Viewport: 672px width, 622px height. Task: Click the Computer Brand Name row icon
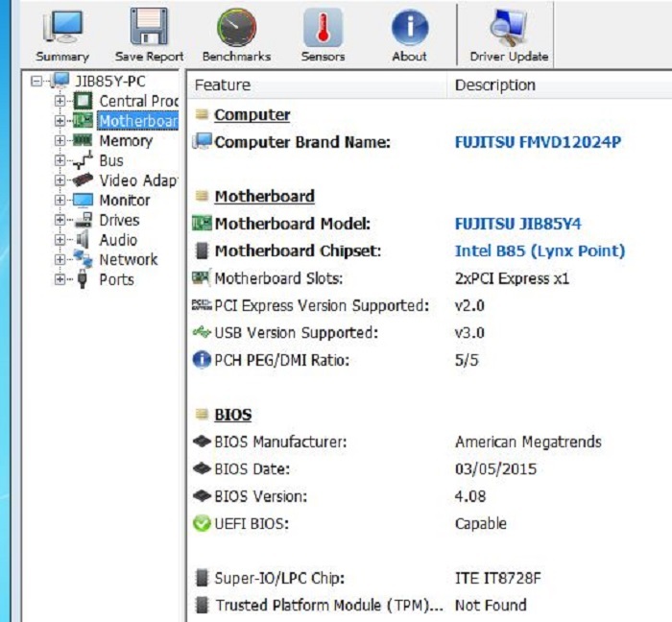203,141
